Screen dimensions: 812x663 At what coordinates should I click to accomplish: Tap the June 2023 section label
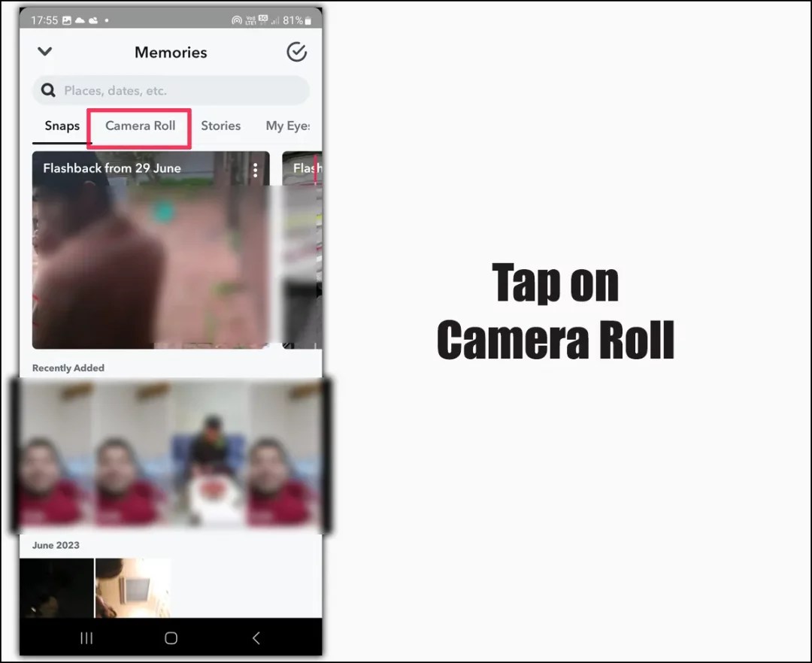point(55,545)
